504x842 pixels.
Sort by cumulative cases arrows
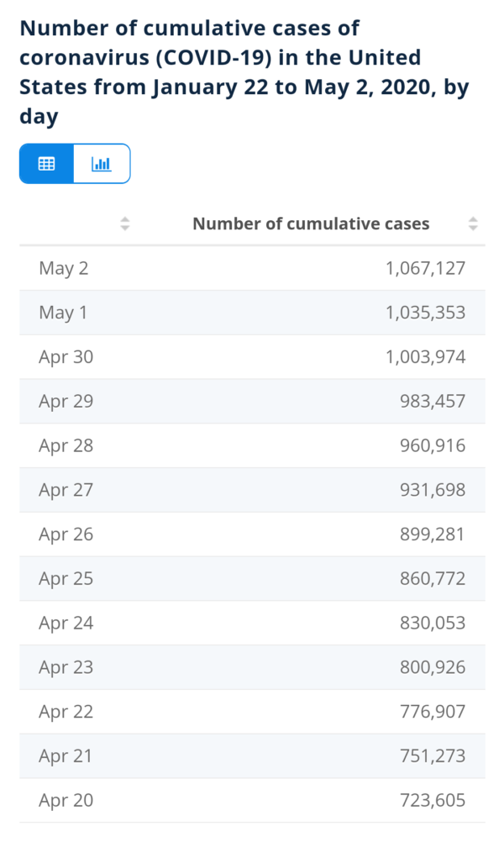pos(473,224)
